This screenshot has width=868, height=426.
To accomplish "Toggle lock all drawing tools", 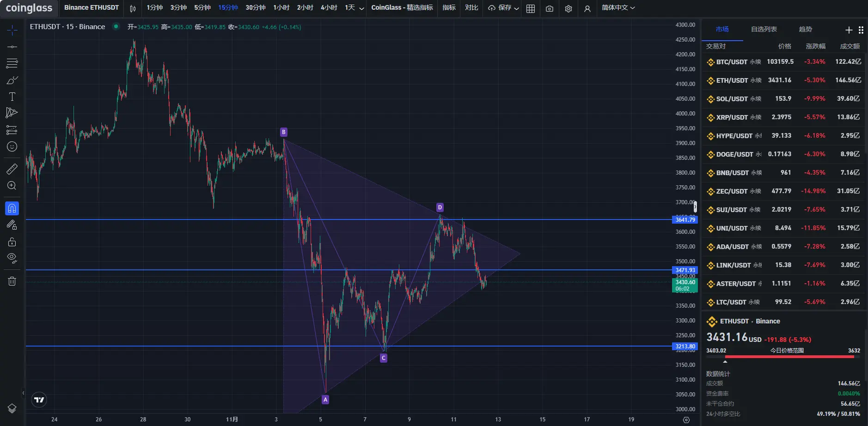I will point(12,242).
